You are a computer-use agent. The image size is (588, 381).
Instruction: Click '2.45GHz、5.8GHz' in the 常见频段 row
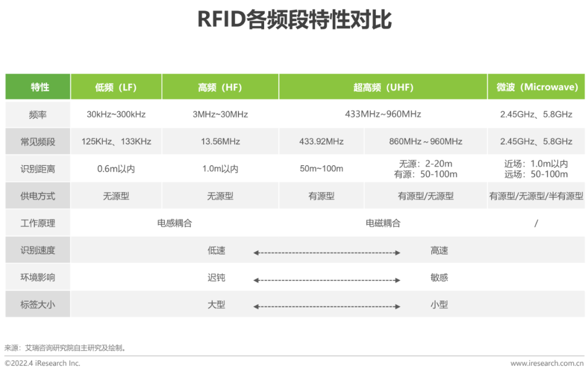coord(536,142)
